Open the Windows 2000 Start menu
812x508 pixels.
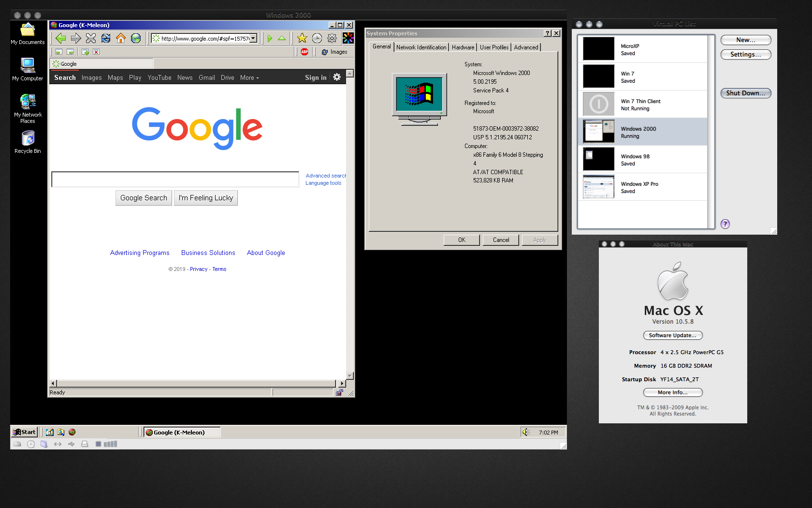[x=25, y=432]
